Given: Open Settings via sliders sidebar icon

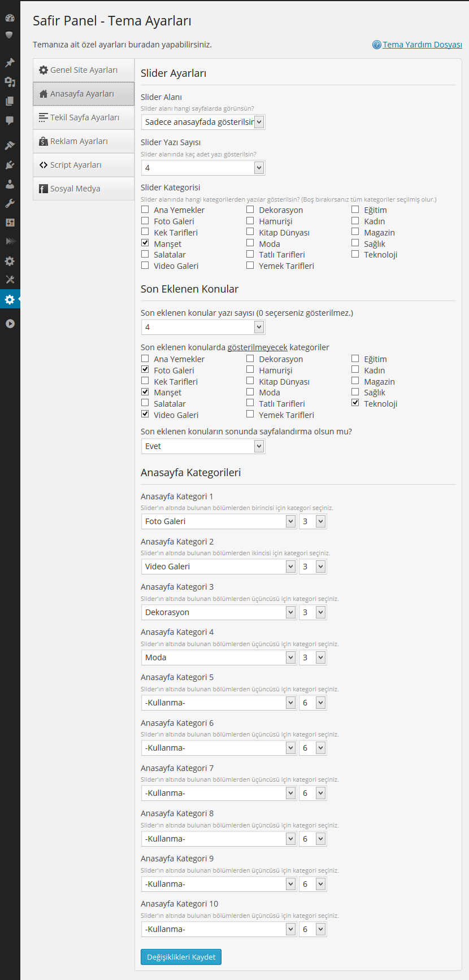Looking at the screenshot, I should [10, 223].
